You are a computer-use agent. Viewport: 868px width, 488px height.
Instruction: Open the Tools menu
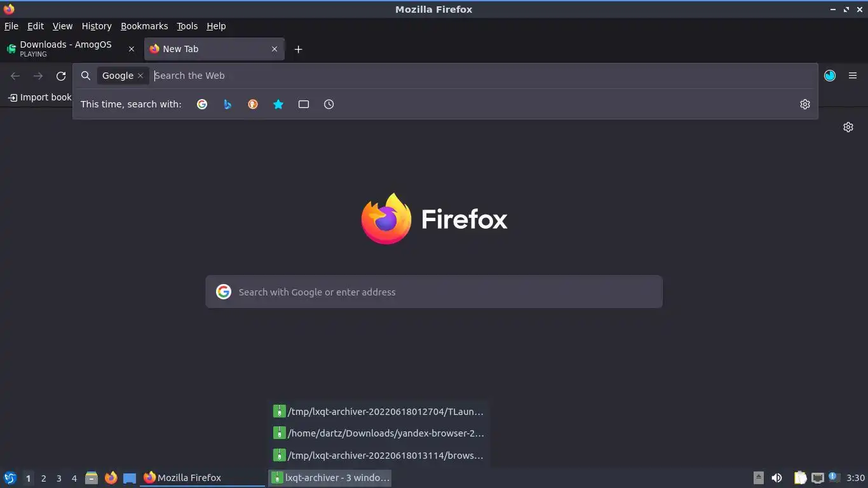[x=187, y=26]
